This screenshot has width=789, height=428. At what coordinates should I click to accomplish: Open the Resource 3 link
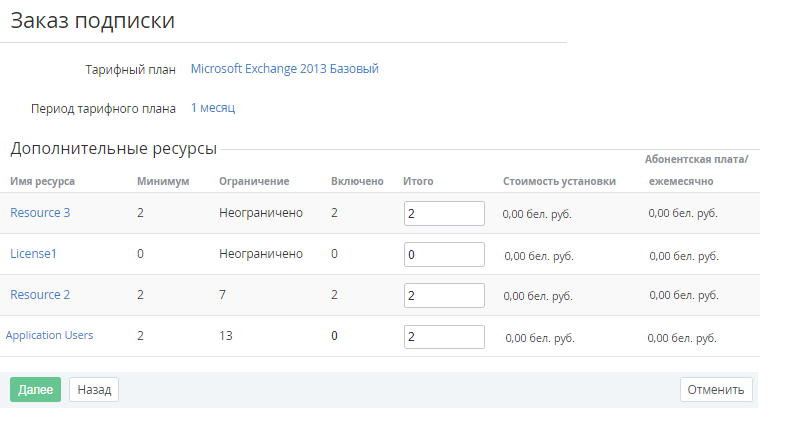tap(40, 212)
